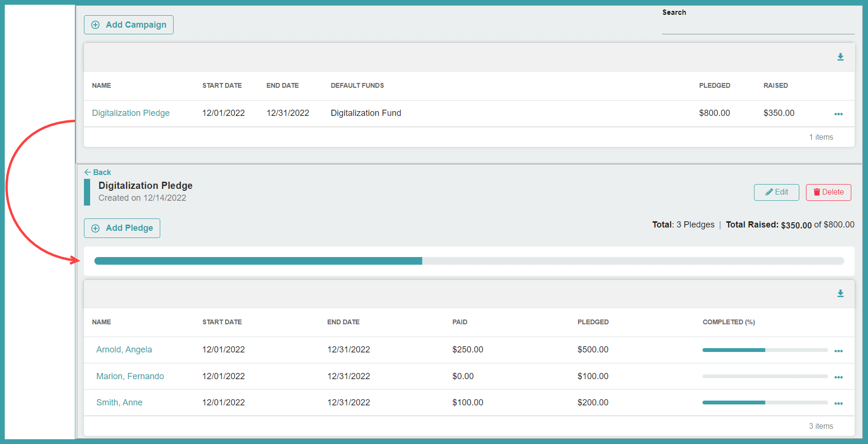Image resolution: width=868 pixels, height=444 pixels.
Task: Click the Created on 12/14/2022 text
Action: click(x=142, y=198)
